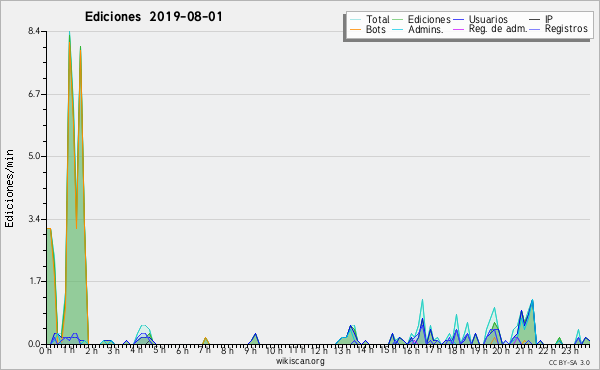Screen dimensions: 600x370
Task: Click the green Ediciones legend line swatch
Action: 398,20
